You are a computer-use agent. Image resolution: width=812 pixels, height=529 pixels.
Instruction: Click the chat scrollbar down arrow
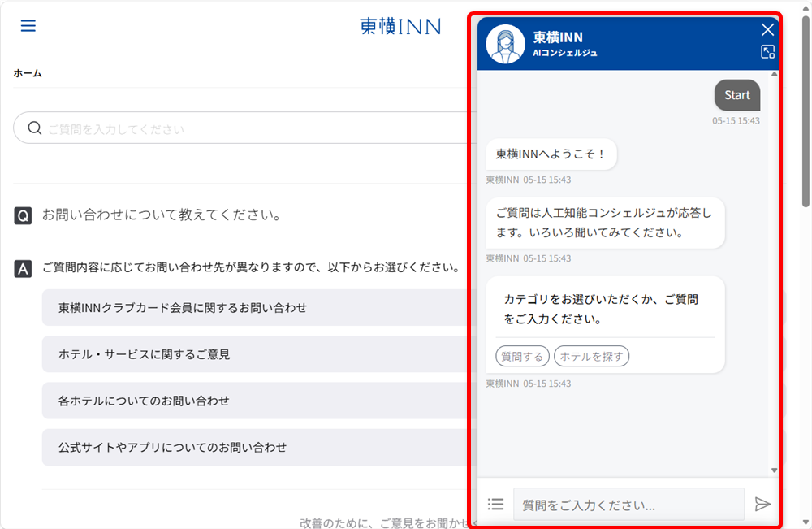(774, 470)
